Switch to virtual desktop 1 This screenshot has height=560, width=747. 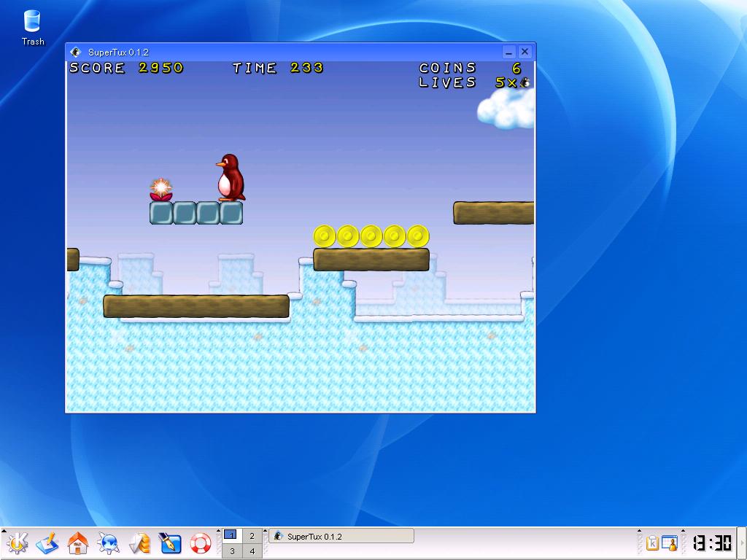(231, 536)
